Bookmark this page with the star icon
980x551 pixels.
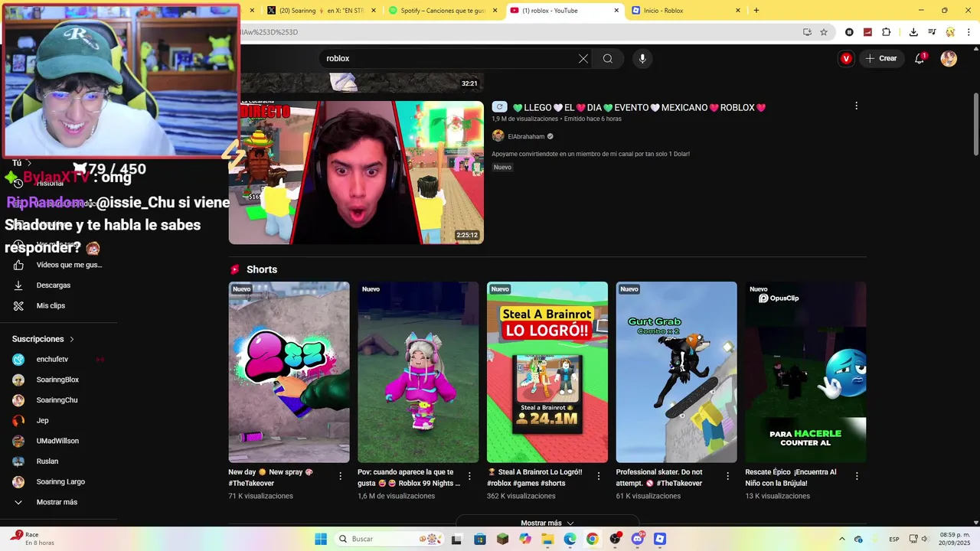click(x=824, y=32)
